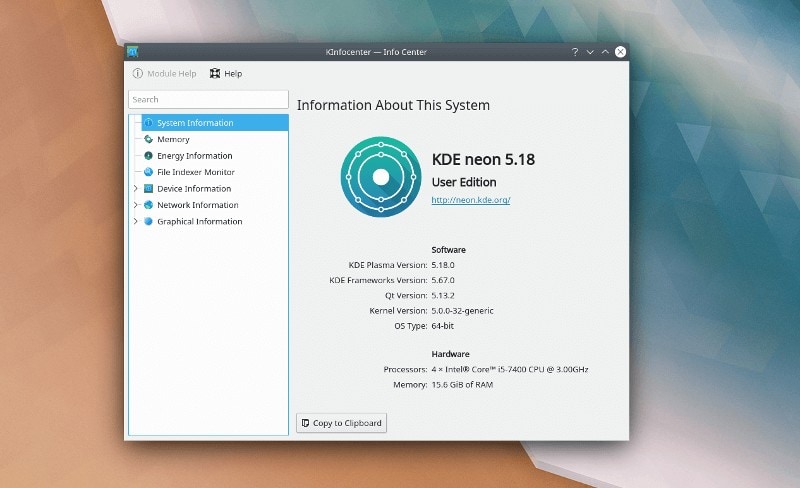
Task: Open the Help toolbar button
Action: click(226, 74)
